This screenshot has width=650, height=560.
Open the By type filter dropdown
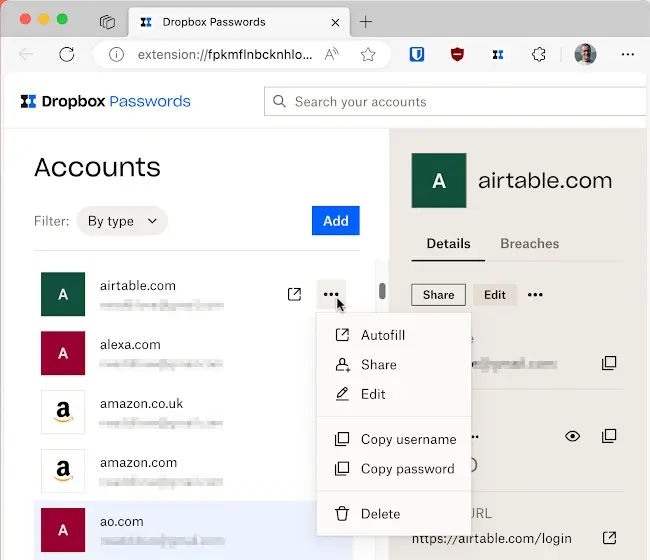(x=122, y=221)
